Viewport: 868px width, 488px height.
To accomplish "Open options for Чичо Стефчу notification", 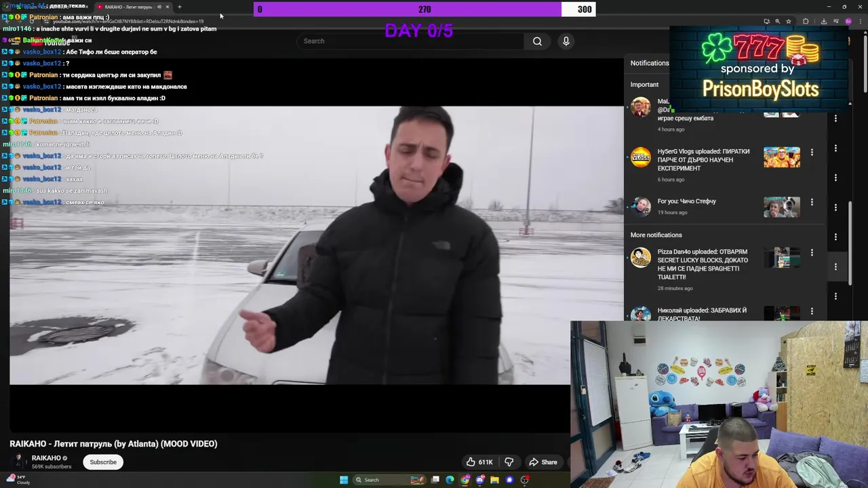I will coord(812,202).
